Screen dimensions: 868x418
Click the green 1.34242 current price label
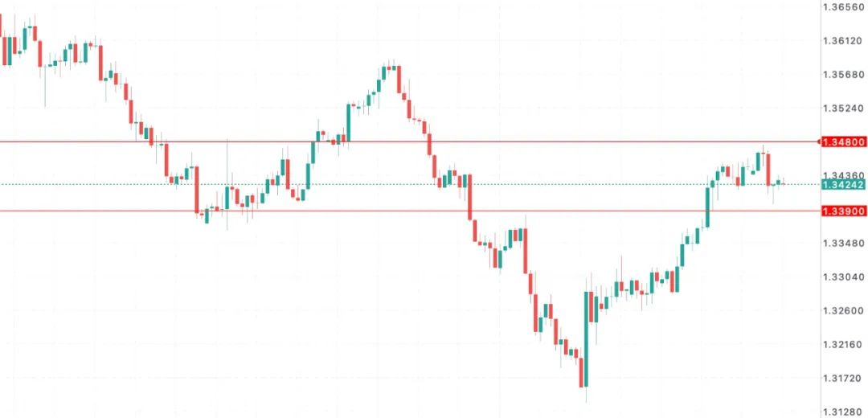[842, 184]
